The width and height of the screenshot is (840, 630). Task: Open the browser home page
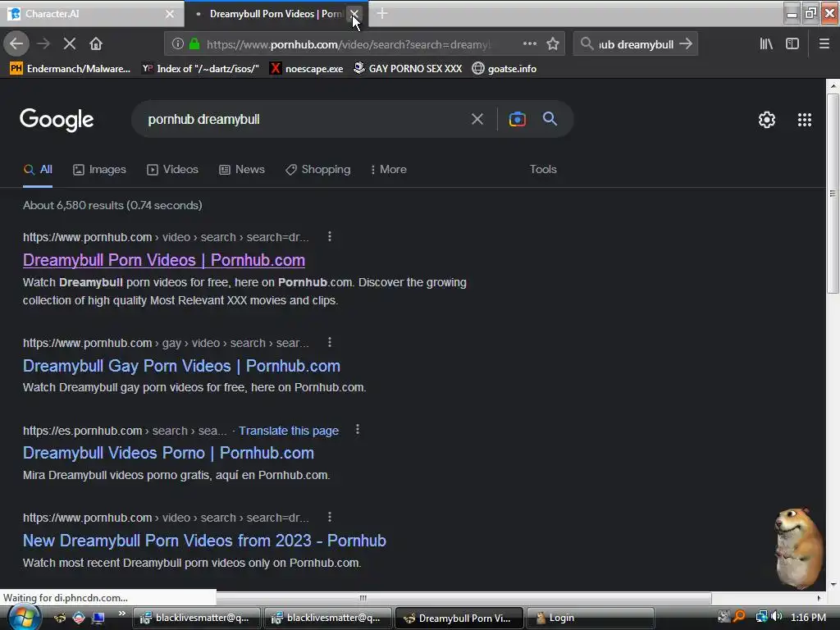pos(96,43)
